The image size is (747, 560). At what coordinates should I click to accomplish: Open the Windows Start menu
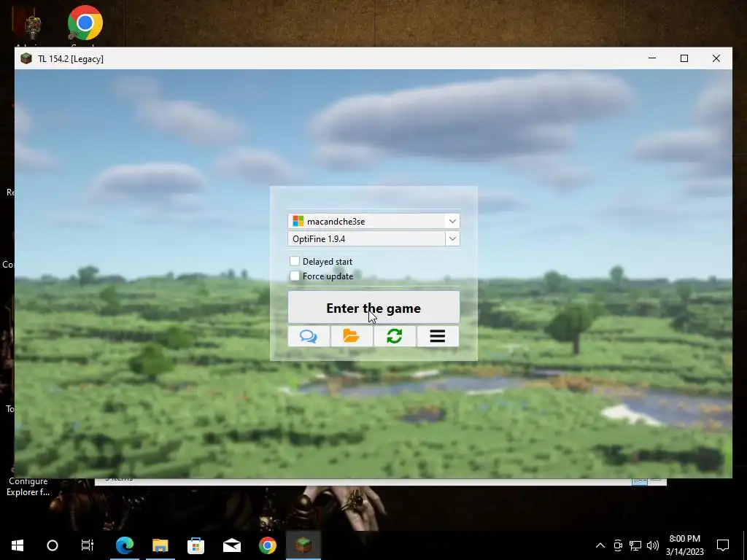(x=18, y=545)
